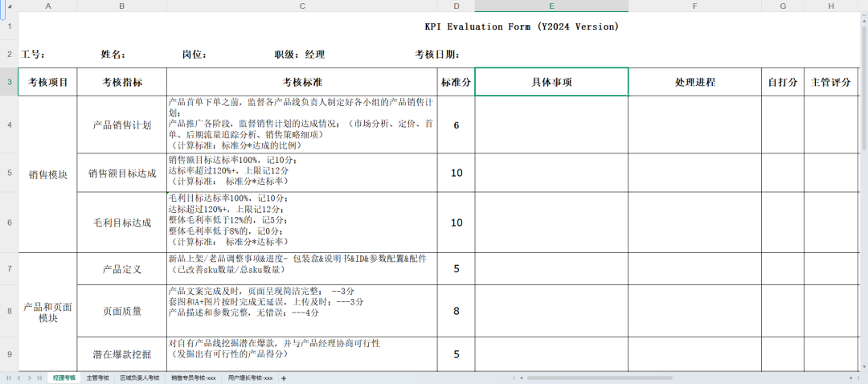This screenshot has height=384, width=868.
Task: Select the 自打分 cell in 页面质量 row
Action: (x=783, y=311)
